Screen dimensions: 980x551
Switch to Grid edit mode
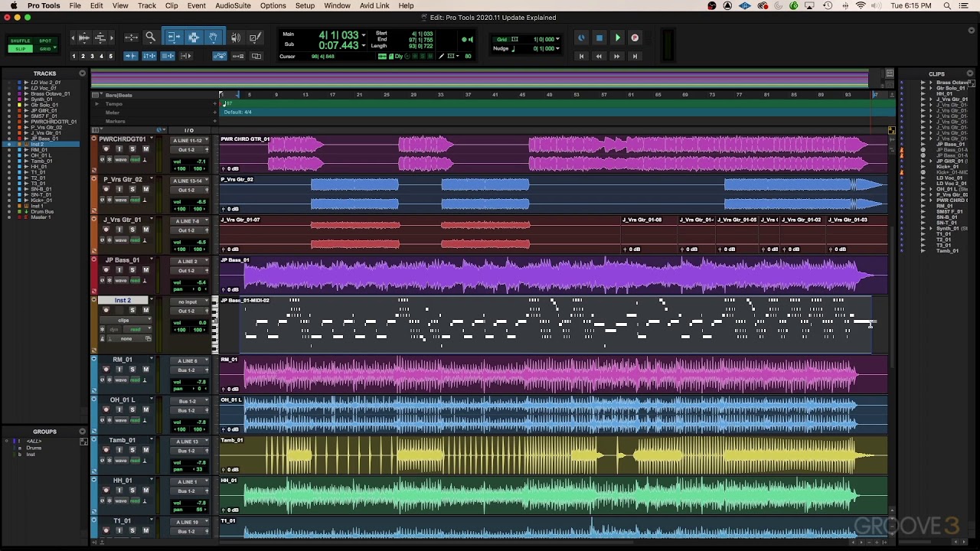[45, 48]
